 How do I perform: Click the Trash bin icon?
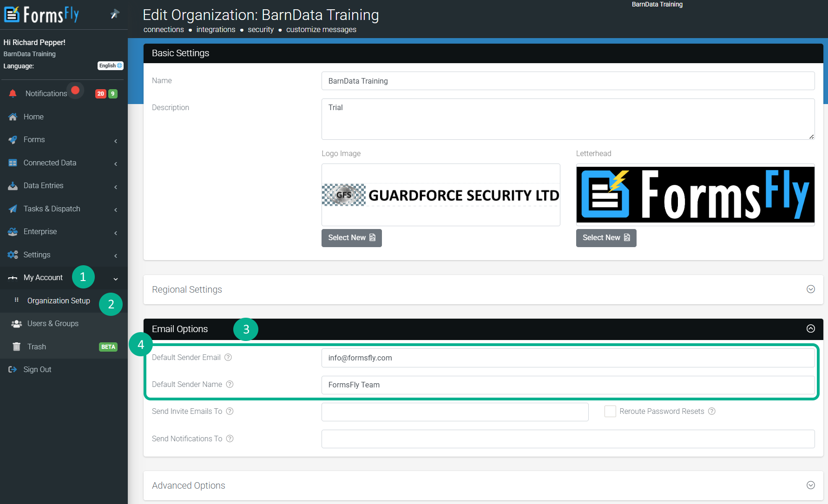[x=17, y=347]
